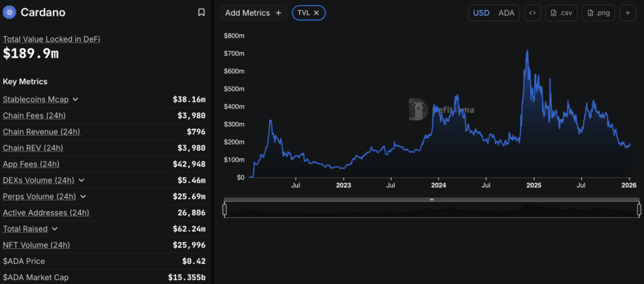Click the $42,948 app fees value

[x=189, y=164]
